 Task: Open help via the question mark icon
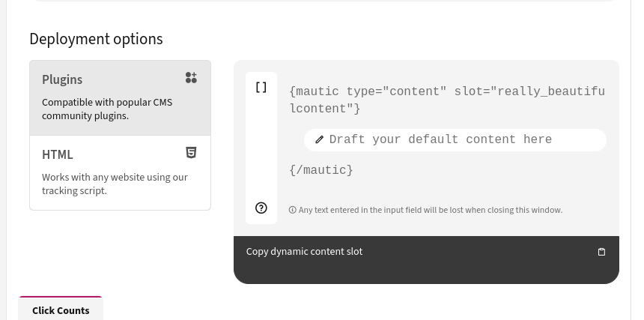[x=261, y=208]
